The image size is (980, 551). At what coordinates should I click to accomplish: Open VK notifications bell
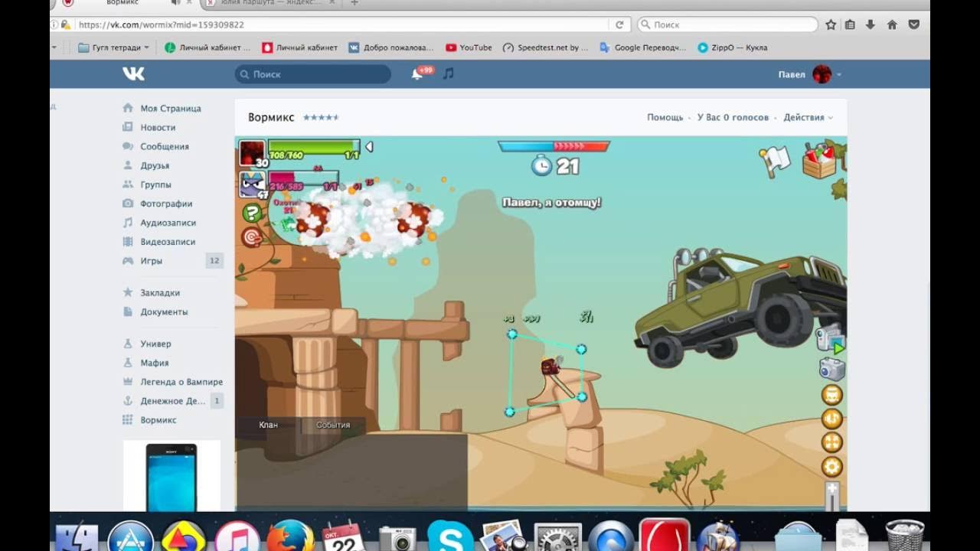417,74
